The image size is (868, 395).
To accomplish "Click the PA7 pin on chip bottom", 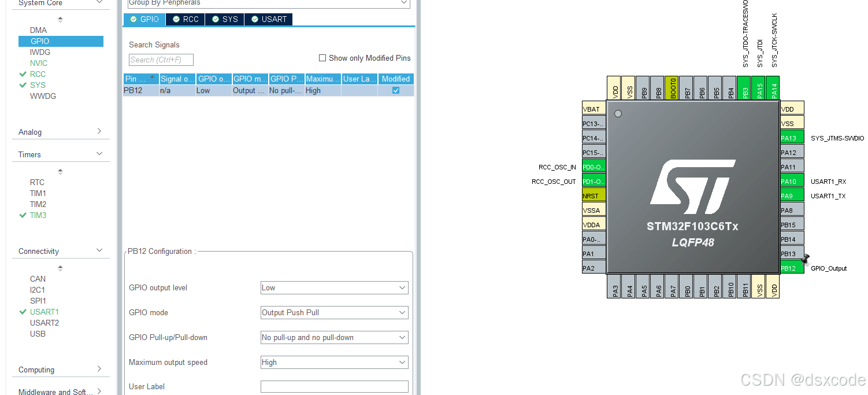I will coord(672,286).
